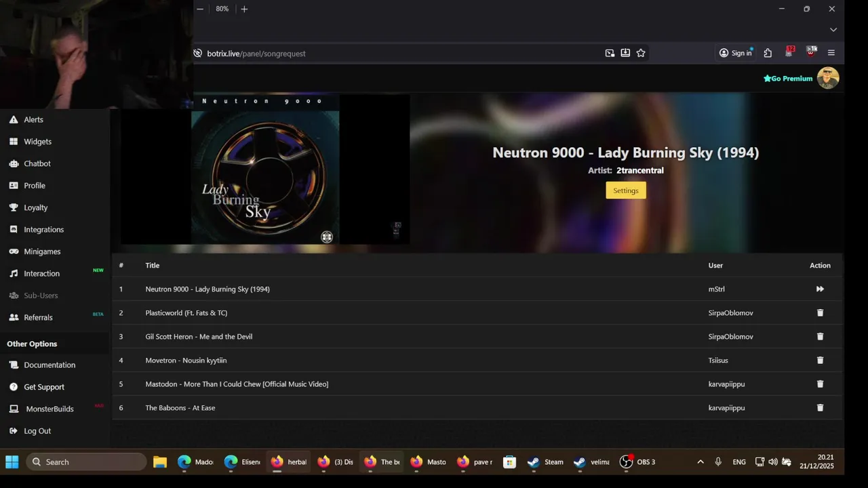Show hidden system tray icons
868x488 pixels.
click(x=701, y=462)
